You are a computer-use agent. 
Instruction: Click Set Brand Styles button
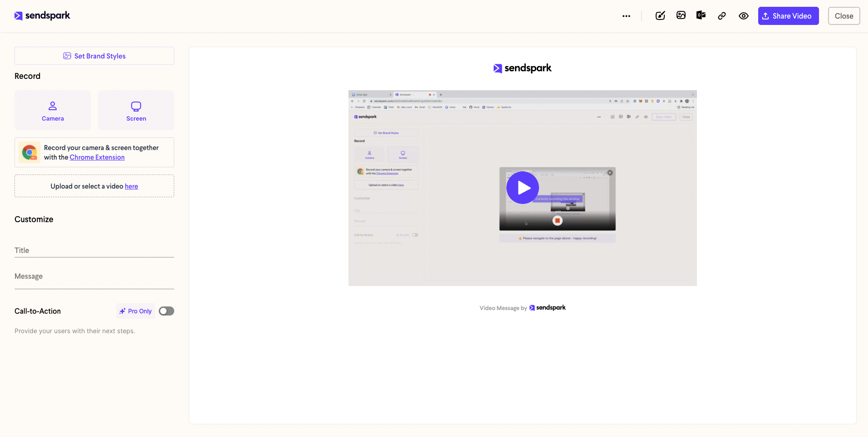94,56
